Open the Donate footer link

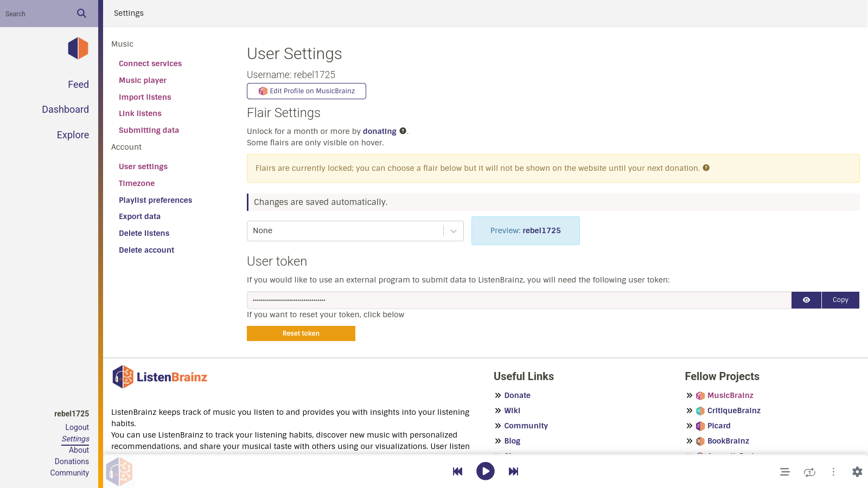tap(517, 395)
